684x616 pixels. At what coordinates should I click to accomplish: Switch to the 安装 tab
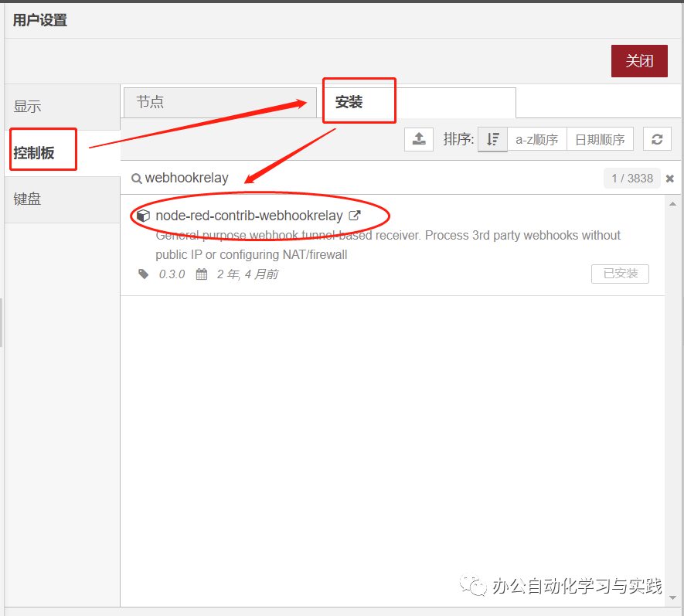click(x=420, y=103)
